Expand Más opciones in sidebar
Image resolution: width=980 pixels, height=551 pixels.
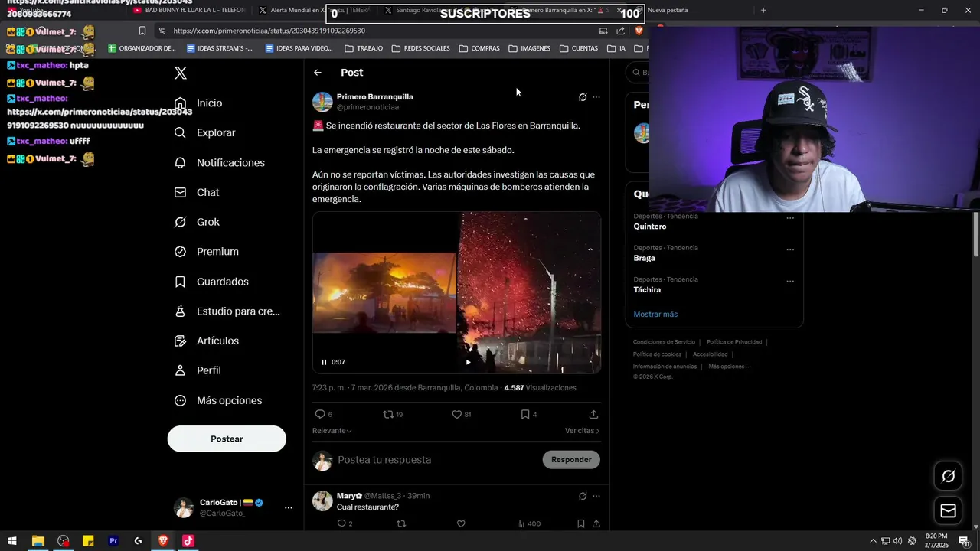point(218,401)
